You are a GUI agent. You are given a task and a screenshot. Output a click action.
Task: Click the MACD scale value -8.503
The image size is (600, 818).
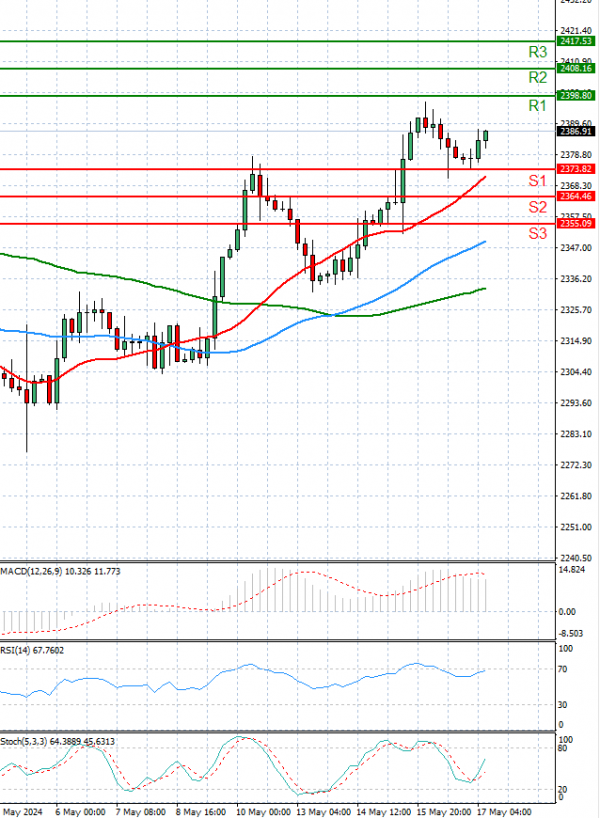pos(571,633)
